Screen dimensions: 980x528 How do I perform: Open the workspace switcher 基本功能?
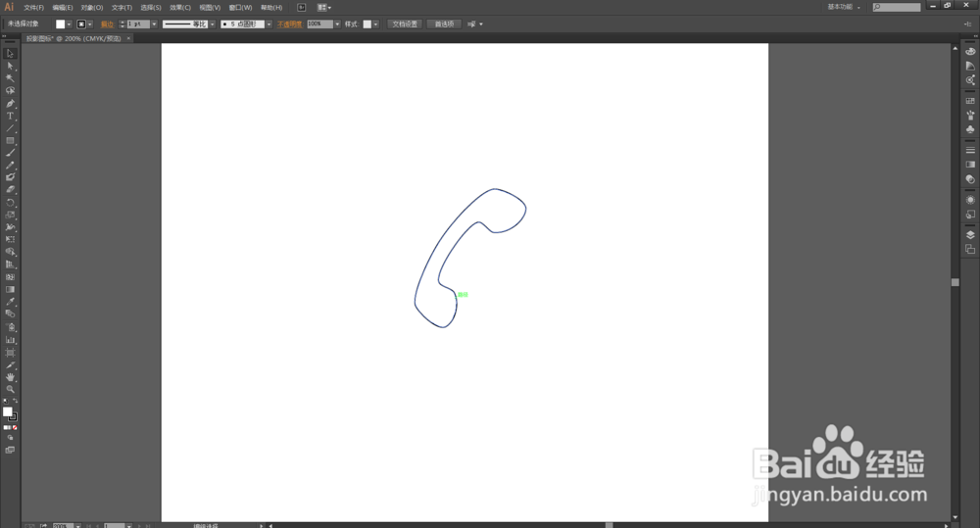844,7
